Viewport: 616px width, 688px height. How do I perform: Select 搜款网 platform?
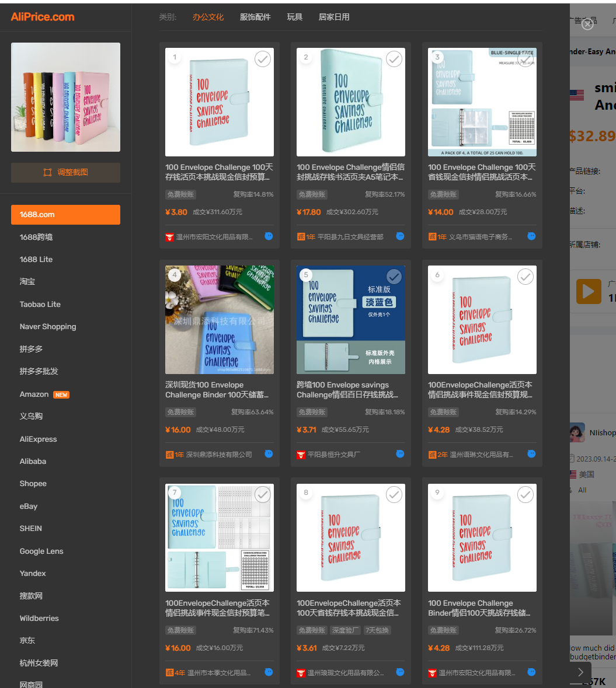click(31, 596)
